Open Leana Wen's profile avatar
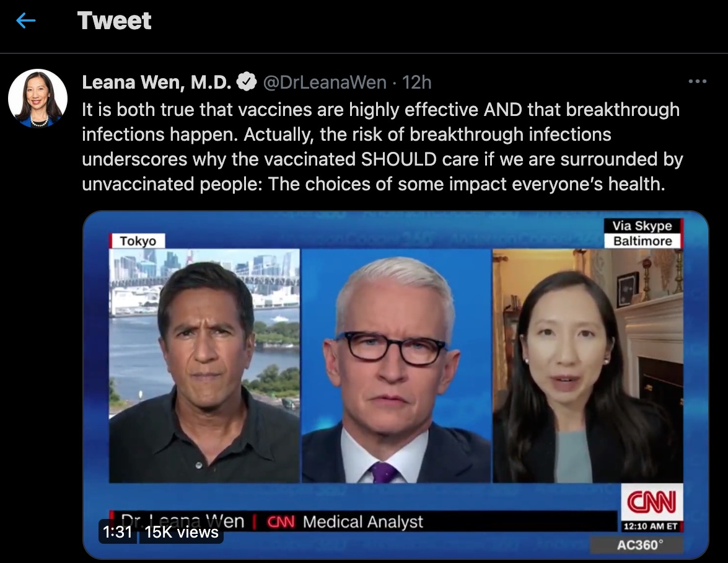728x563 pixels. pyautogui.click(x=38, y=99)
